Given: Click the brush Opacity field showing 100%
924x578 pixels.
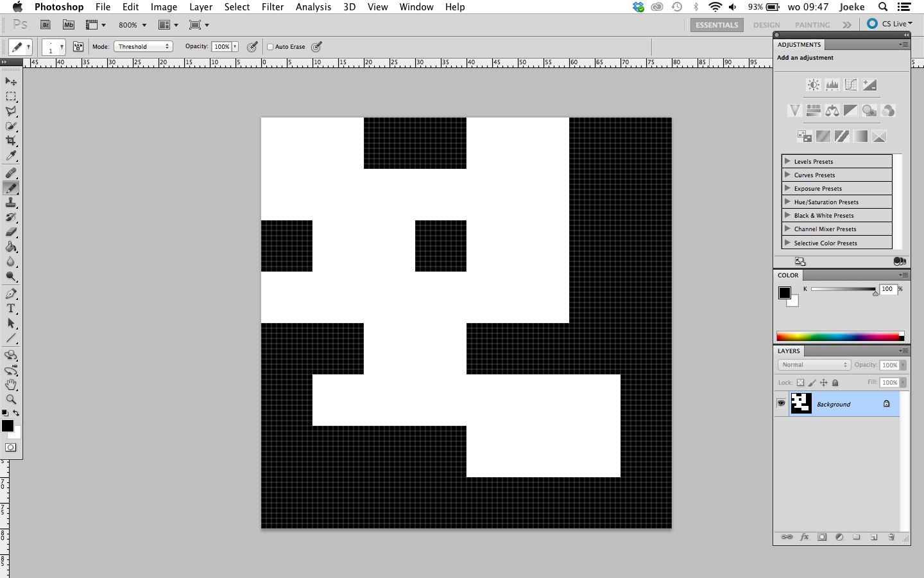Looking at the screenshot, I should [222, 46].
